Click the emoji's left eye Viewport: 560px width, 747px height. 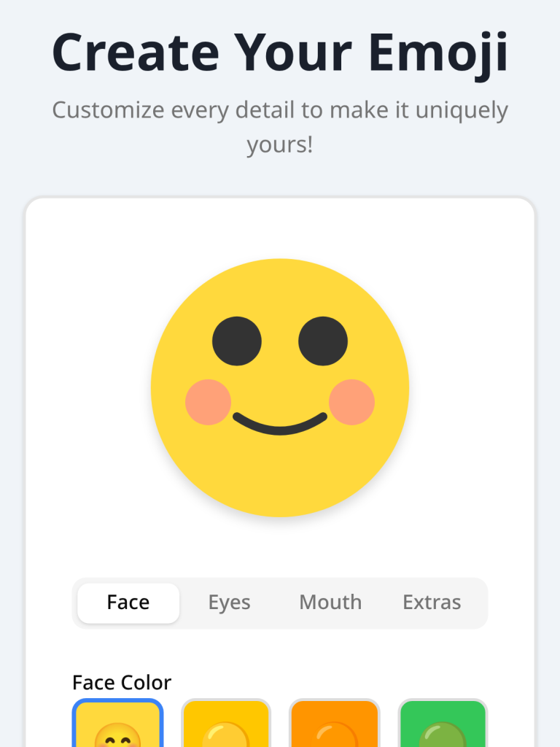(235, 340)
